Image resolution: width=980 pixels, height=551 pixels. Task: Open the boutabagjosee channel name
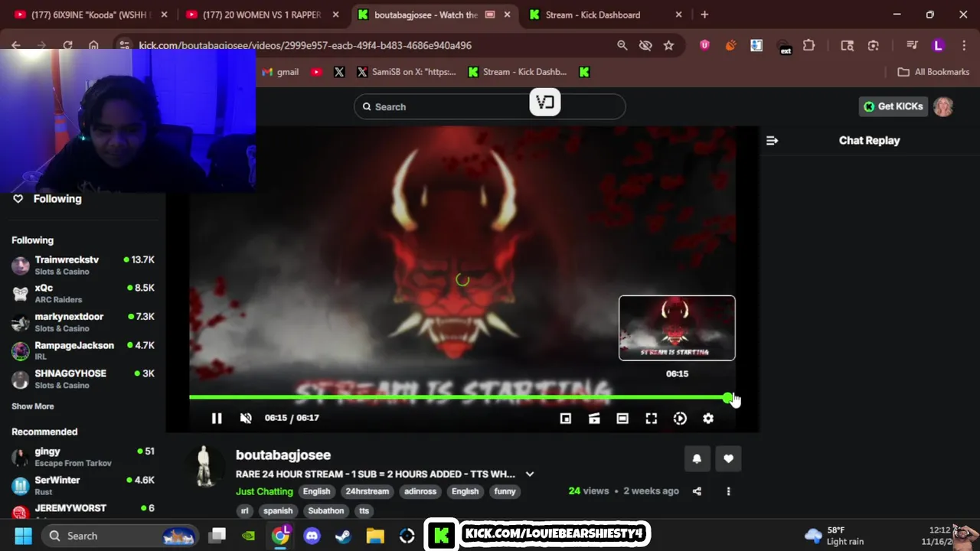click(x=283, y=455)
